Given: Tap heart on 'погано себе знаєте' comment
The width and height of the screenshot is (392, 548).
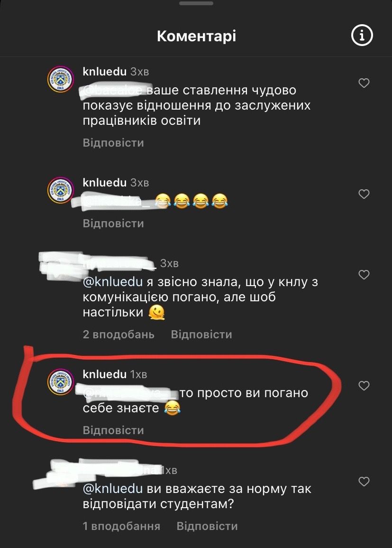Looking at the screenshot, I should tap(364, 385).
